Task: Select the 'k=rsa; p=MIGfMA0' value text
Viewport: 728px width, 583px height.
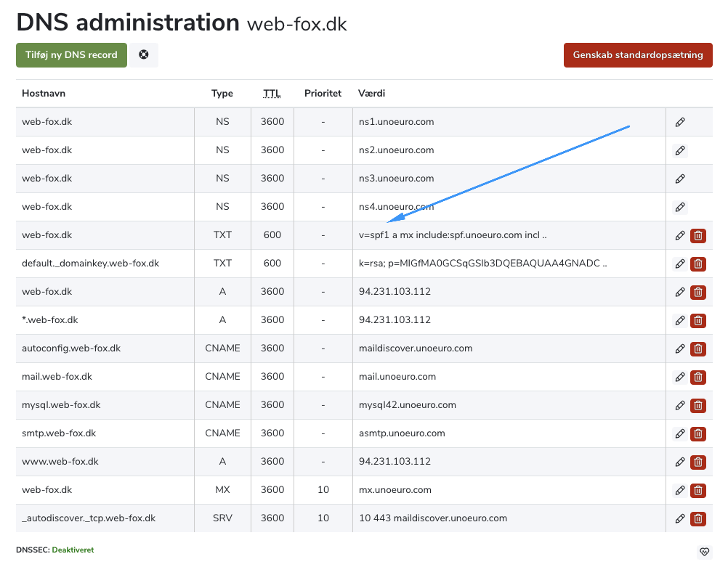Action: (x=483, y=264)
